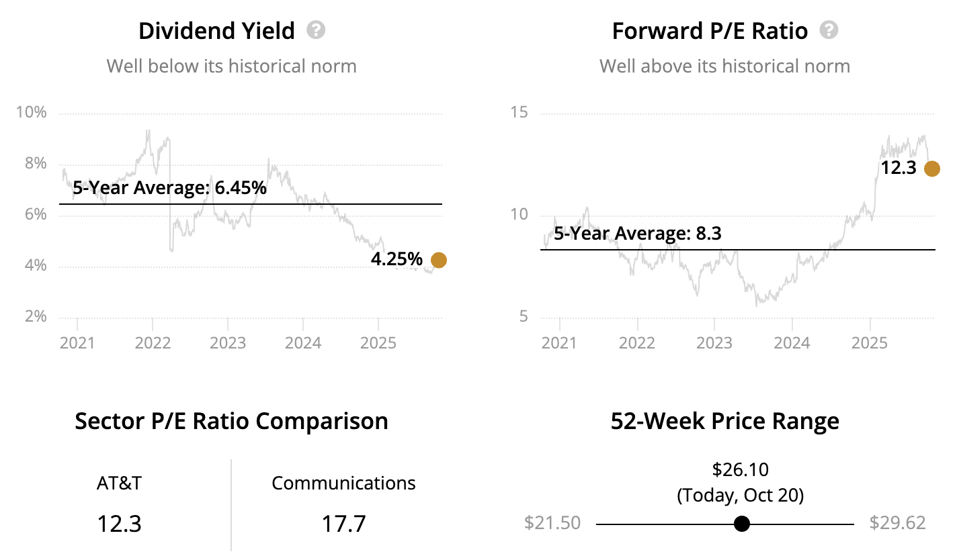Click the $21.50 low price label

tap(552, 523)
